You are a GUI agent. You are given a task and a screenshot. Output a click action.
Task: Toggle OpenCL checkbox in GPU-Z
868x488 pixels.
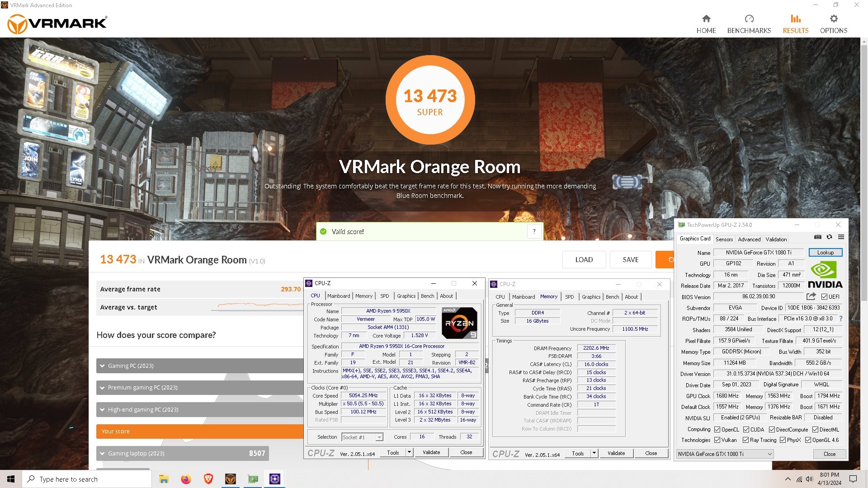click(717, 430)
